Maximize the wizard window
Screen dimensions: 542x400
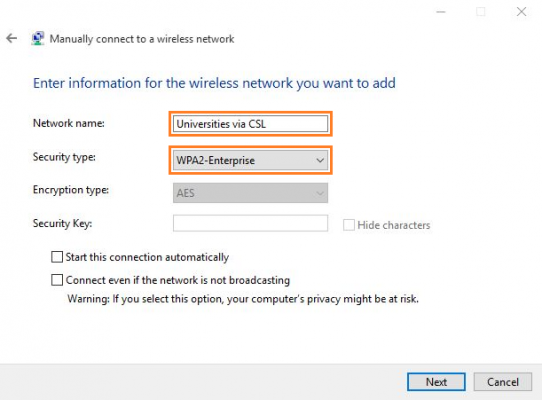(x=480, y=12)
